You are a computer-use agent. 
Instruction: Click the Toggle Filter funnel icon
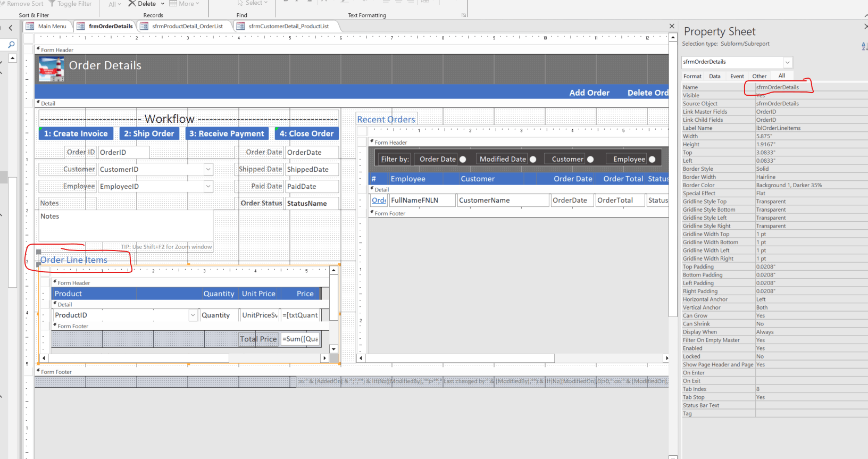click(52, 3)
